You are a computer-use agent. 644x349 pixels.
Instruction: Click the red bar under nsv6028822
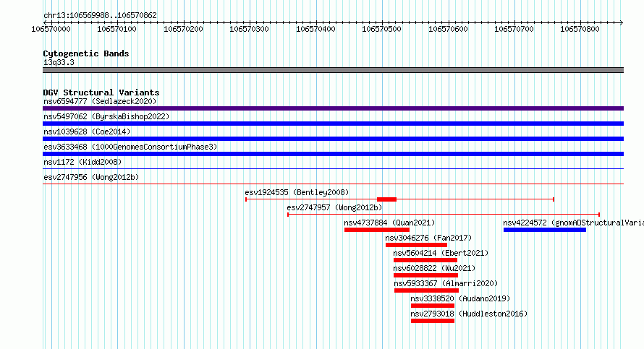click(x=425, y=275)
